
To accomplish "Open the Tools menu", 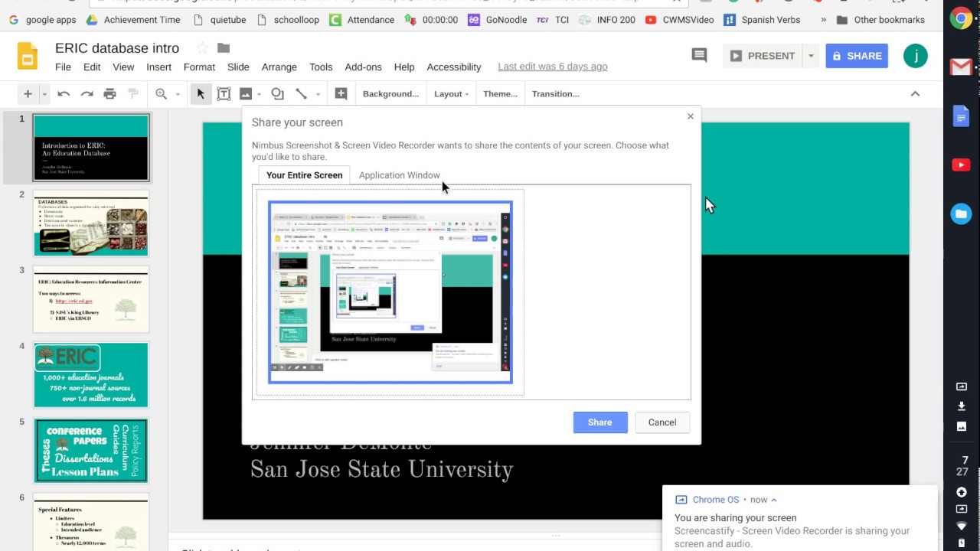I will click(321, 67).
